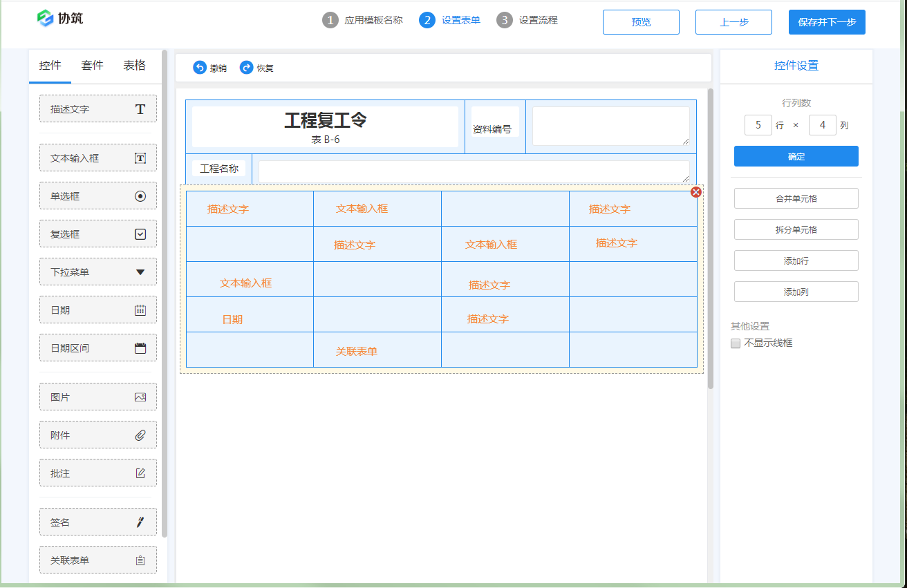Select the 签名 signature control

click(97, 522)
